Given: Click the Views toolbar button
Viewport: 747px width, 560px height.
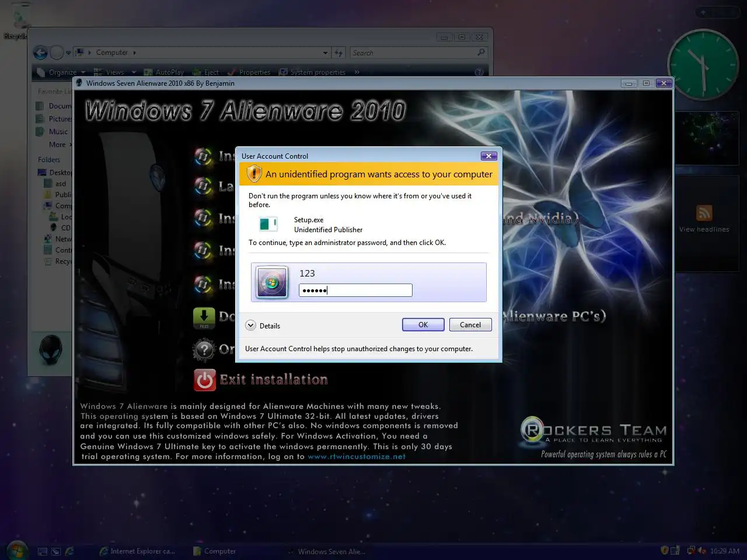Looking at the screenshot, I should pos(109,72).
